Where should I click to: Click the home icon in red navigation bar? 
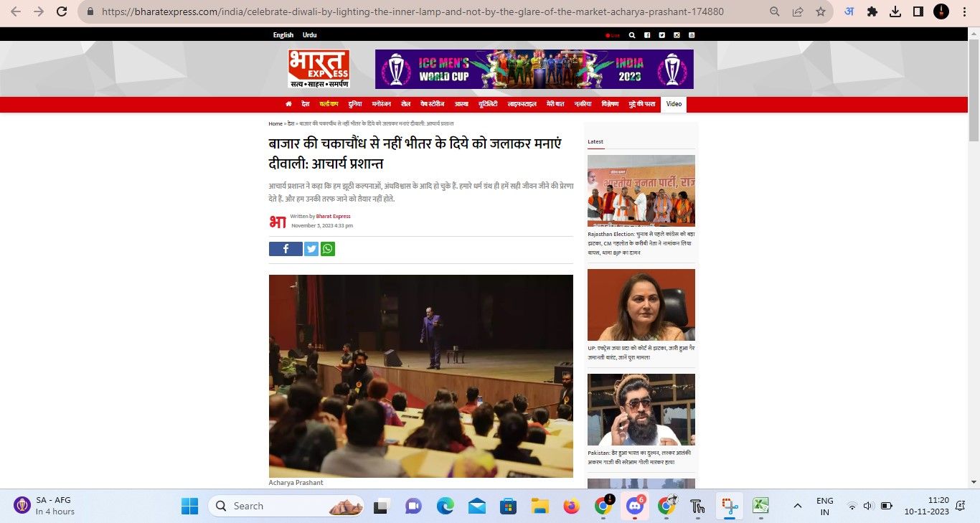tap(288, 104)
